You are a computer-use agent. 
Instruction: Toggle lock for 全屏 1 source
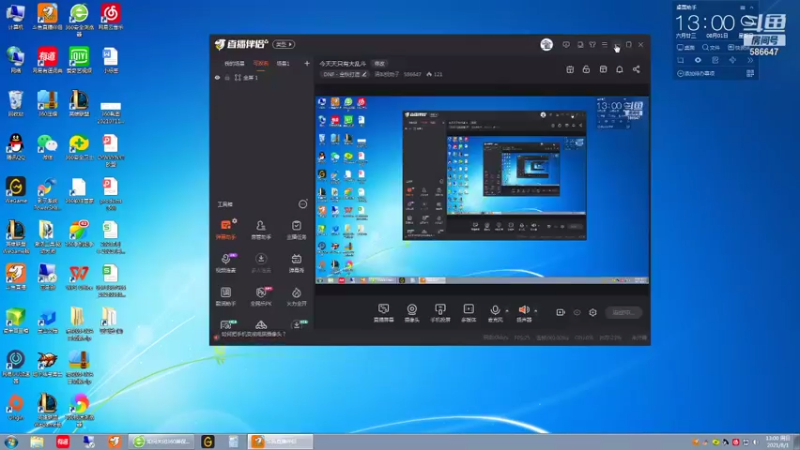(x=227, y=78)
